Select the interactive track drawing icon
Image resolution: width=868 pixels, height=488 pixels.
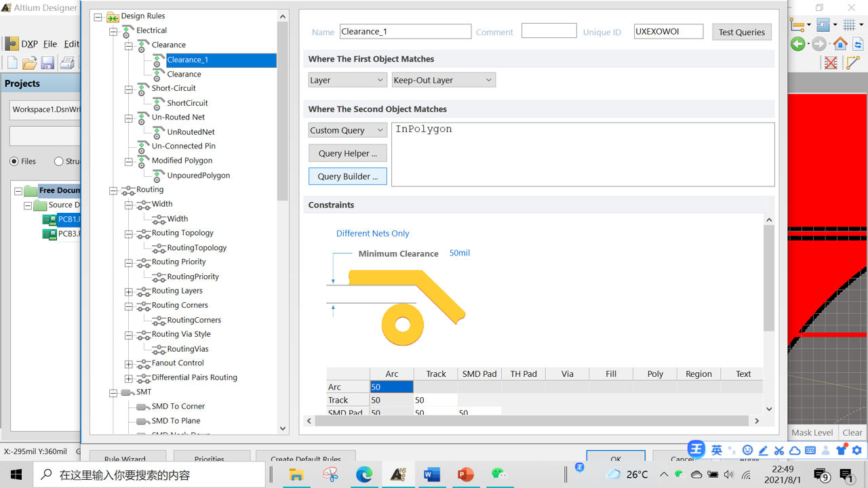pos(853,62)
